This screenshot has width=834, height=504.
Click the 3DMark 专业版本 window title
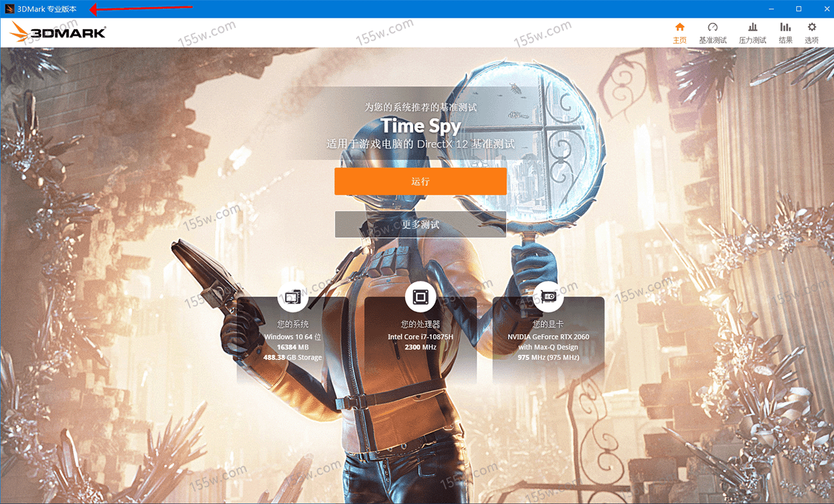pyautogui.click(x=47, y=9)
